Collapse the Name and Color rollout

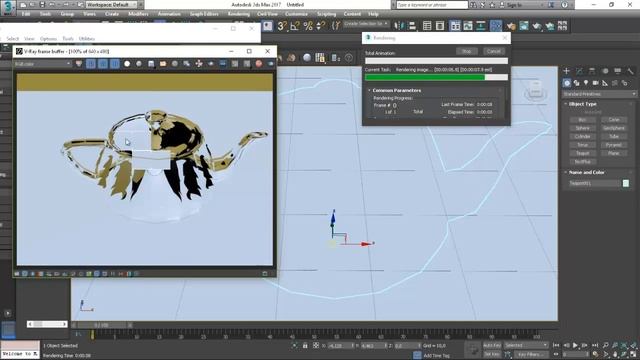pos(587,172)
